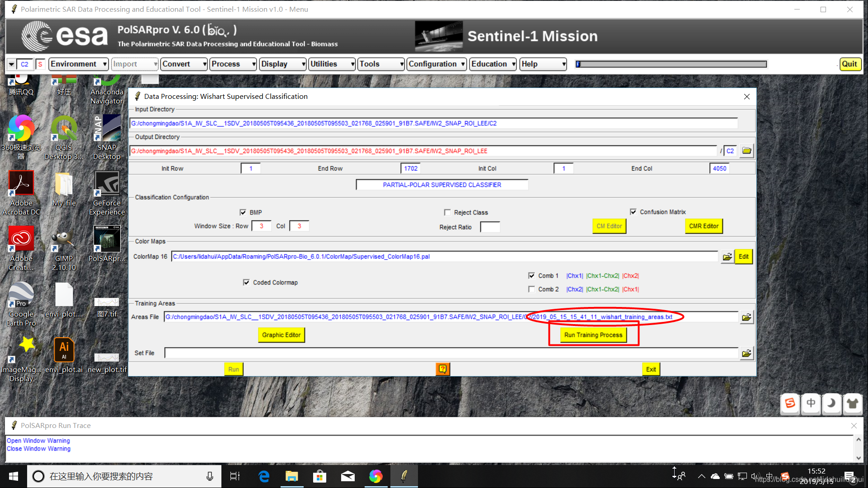Expand the Process dropdown menu

(x=233, y=64)
